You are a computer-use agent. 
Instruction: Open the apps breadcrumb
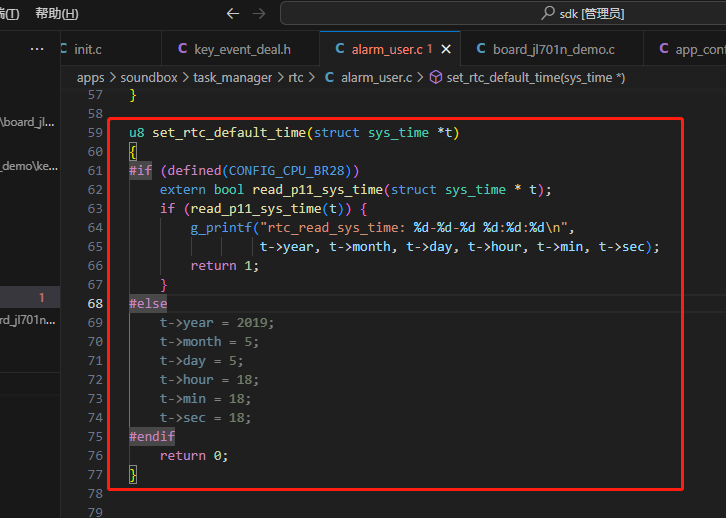click(x=91, y=78)
